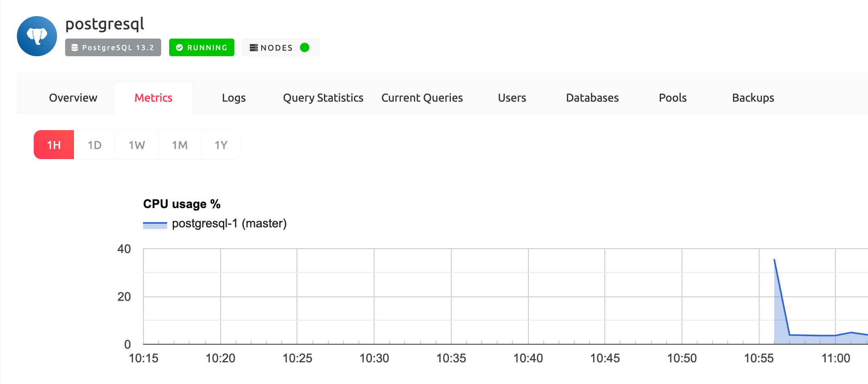Viewport: 868px width, 384px height.
Task: Expand the NODES badge to view node list
Action: 280,47
